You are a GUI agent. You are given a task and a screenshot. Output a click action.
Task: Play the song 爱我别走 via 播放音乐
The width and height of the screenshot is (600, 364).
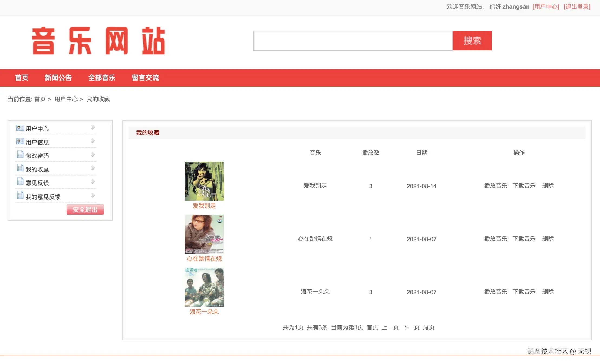click(x=495, y=186)
